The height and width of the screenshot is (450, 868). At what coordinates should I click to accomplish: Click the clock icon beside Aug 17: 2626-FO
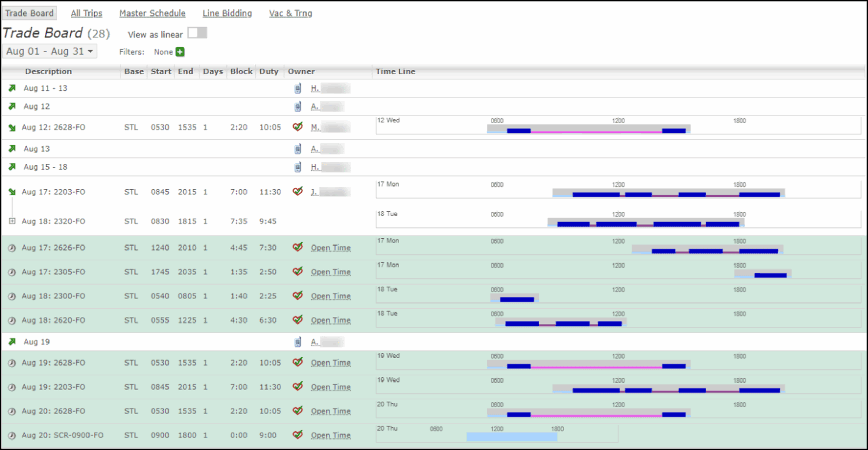coord(12,247)
